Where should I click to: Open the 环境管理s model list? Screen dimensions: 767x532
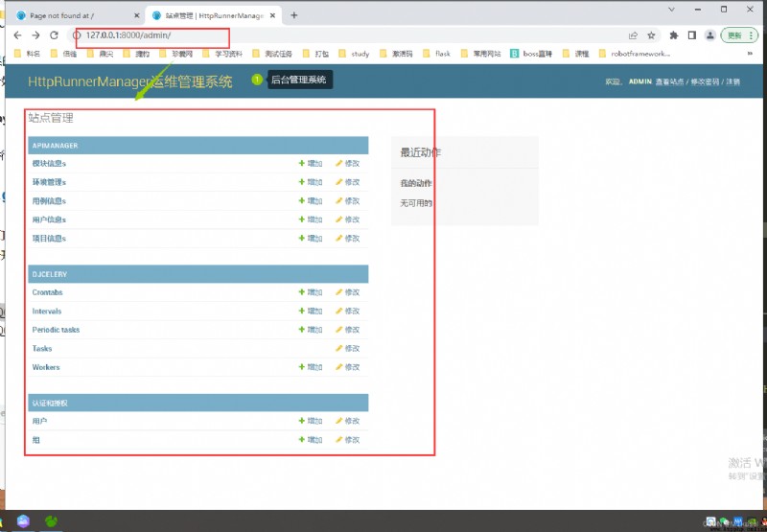coord(49,182)
